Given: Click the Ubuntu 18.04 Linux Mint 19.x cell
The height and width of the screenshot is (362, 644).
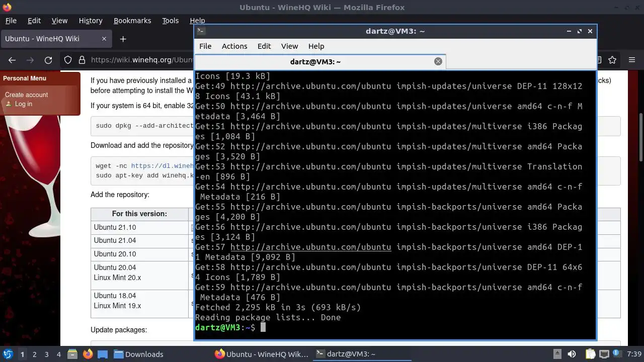Looking at the screenshot, I should tap(139, 303).
